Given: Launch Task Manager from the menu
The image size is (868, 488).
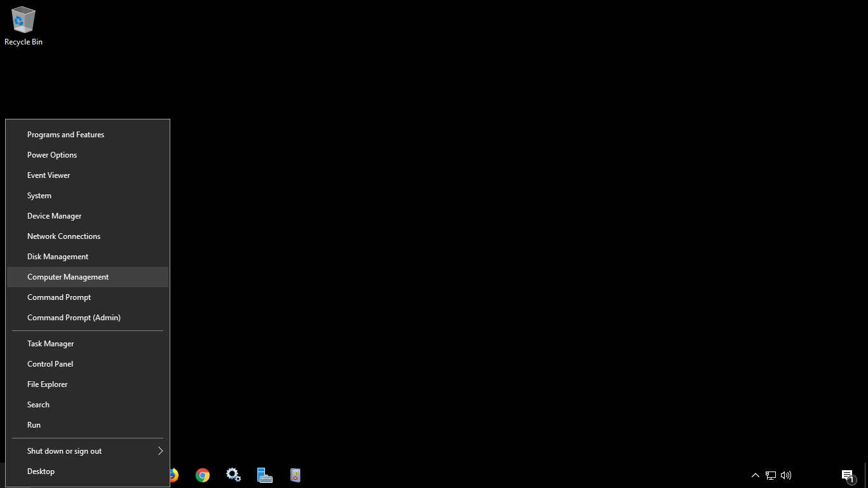Looking at the screenshot, I should (50, 343).
